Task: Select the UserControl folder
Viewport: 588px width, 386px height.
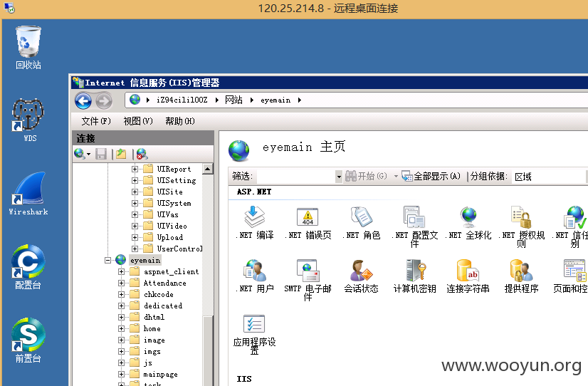Action: click(x=179, y=249)
